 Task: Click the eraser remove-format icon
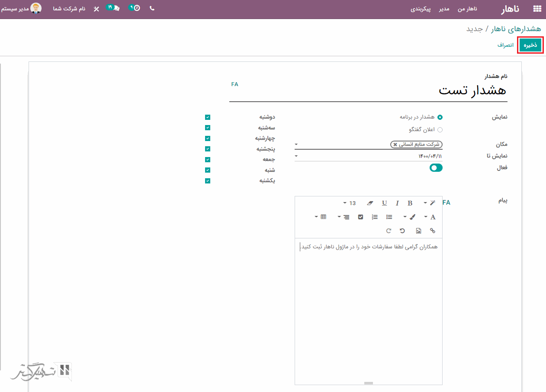pos(369,203)
